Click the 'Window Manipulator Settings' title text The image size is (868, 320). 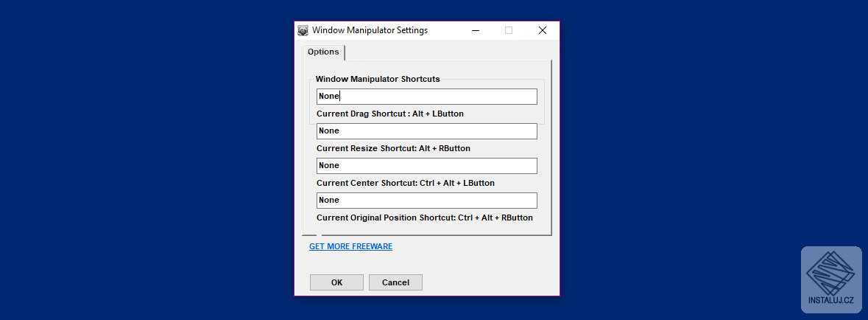[x=370, y=30]
